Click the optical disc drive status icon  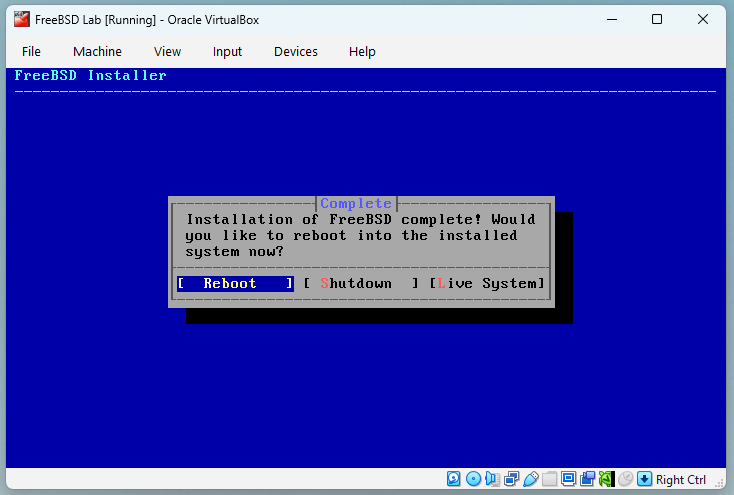tap(473, 479)
